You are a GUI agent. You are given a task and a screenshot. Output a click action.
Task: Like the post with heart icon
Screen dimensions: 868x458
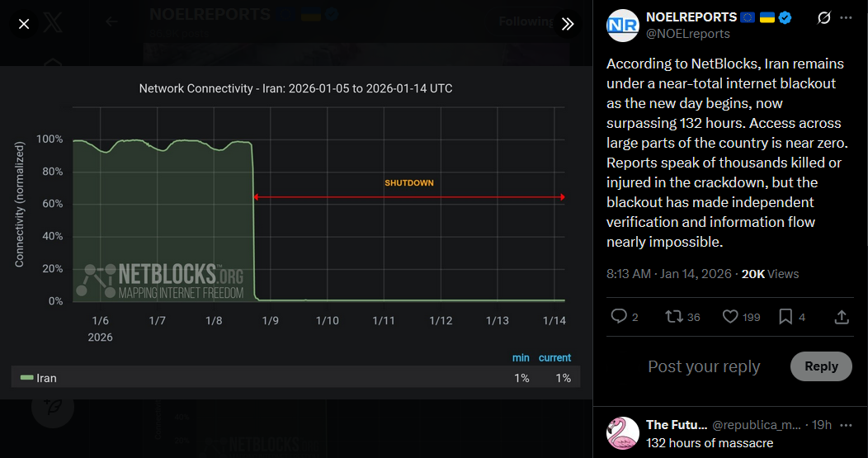[x=730, y=316]
